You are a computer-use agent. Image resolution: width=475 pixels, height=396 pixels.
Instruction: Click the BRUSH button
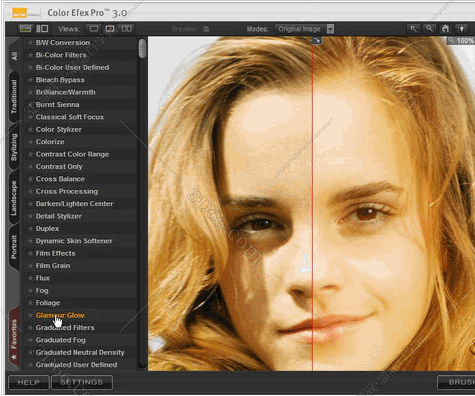[456, 382]
